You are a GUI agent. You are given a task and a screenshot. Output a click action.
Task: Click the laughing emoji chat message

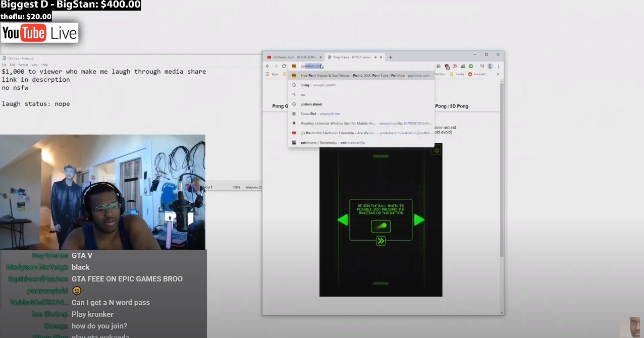pyautogui.click(x=77, y=291)
